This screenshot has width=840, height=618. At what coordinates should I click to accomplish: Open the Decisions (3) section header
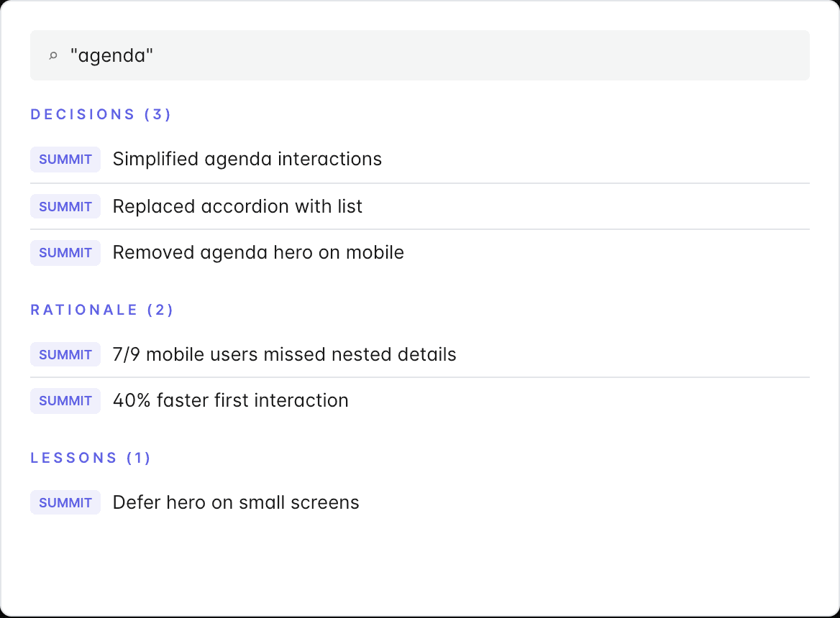100,114
